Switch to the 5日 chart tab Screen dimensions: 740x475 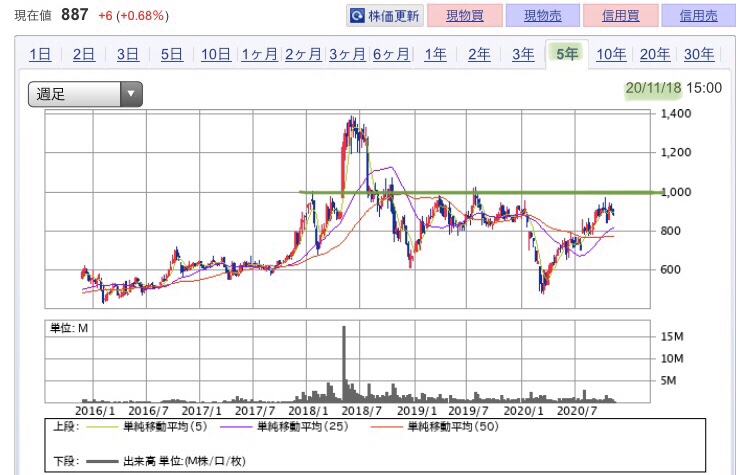(171, 54)
